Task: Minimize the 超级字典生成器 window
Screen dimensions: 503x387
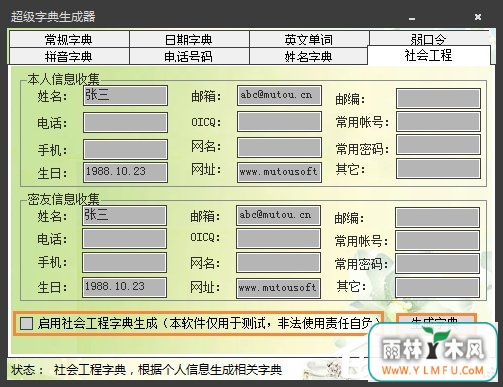Action: (x=412, y=18)
